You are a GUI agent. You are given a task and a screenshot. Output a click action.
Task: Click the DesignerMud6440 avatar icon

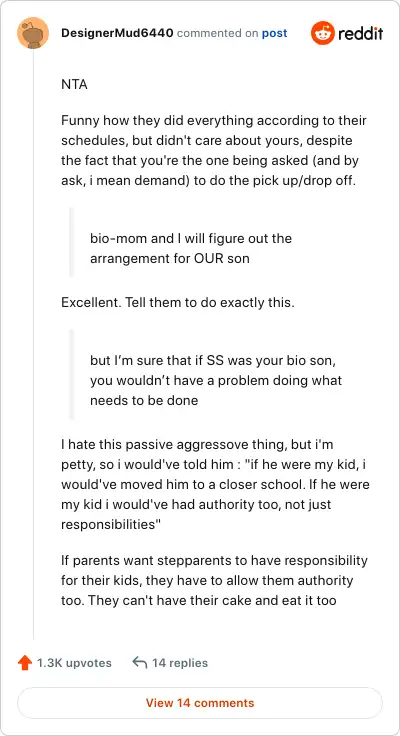click(33, 33)
